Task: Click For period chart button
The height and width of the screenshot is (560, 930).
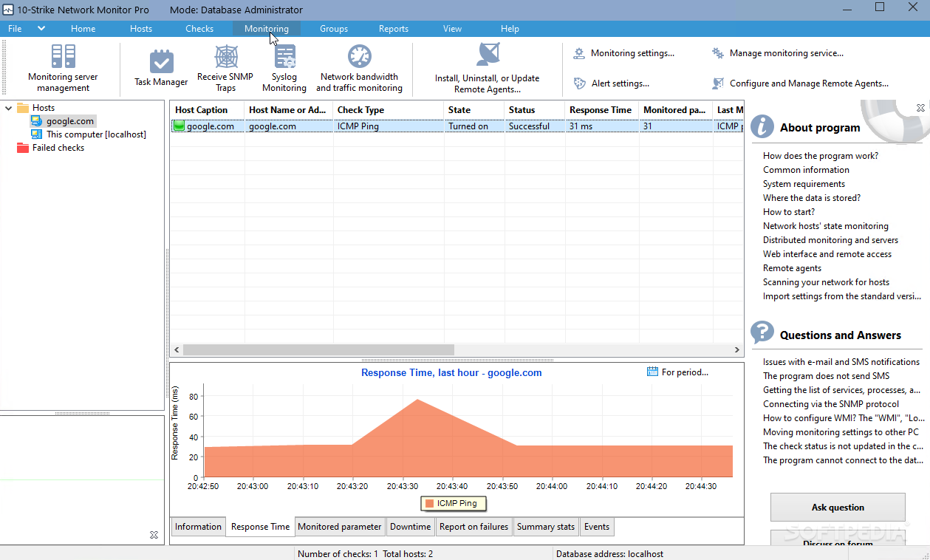Action: point(677,372)
